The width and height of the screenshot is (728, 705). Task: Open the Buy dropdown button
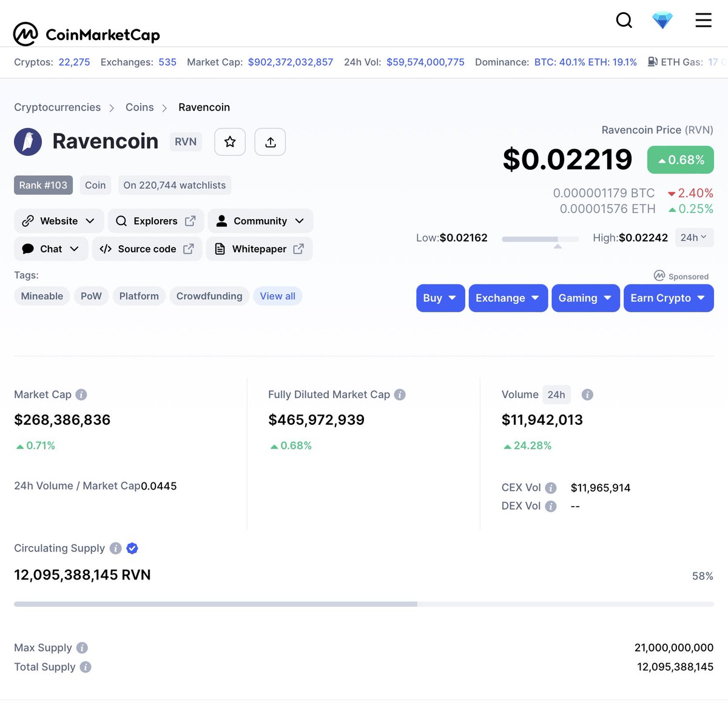click(x=440, y=298)
